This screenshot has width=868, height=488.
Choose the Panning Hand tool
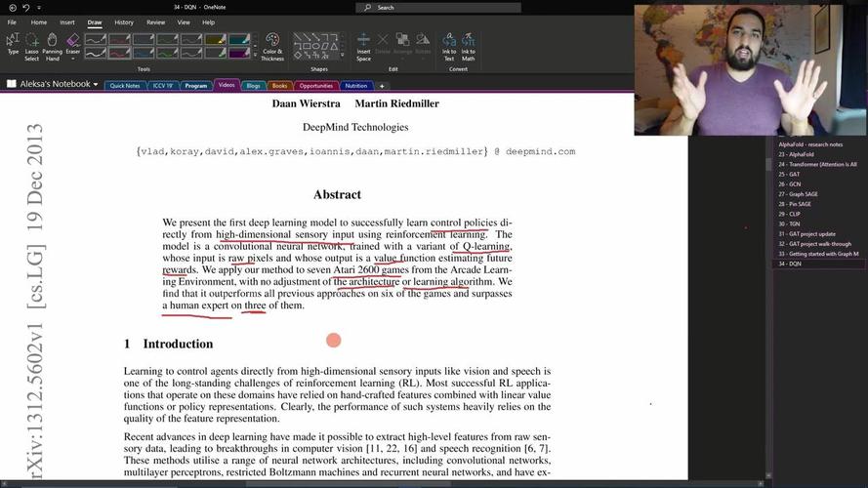point(52,47)
